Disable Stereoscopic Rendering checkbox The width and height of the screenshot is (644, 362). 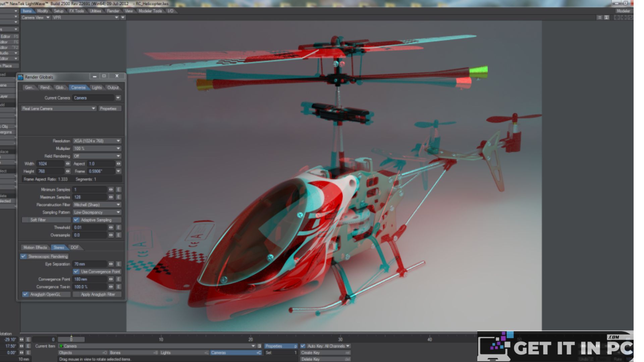pos(23,256)
